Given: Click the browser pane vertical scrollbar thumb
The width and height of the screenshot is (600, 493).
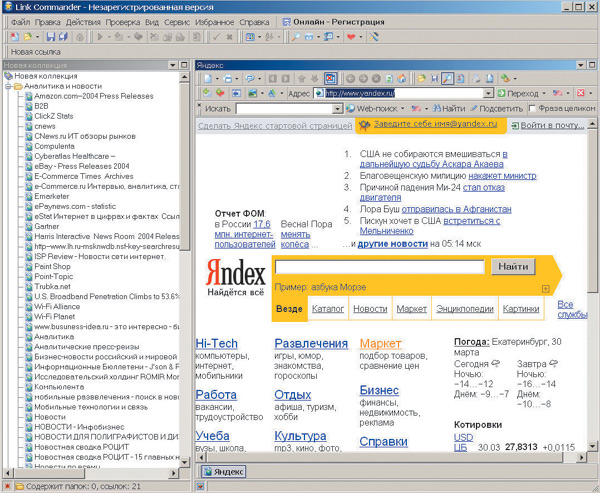Looking at the screenshot, I should click(x=592, y=211).
